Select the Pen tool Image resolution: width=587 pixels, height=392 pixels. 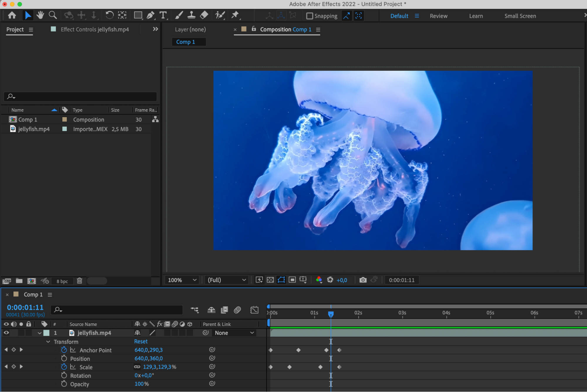coord(150,15)
